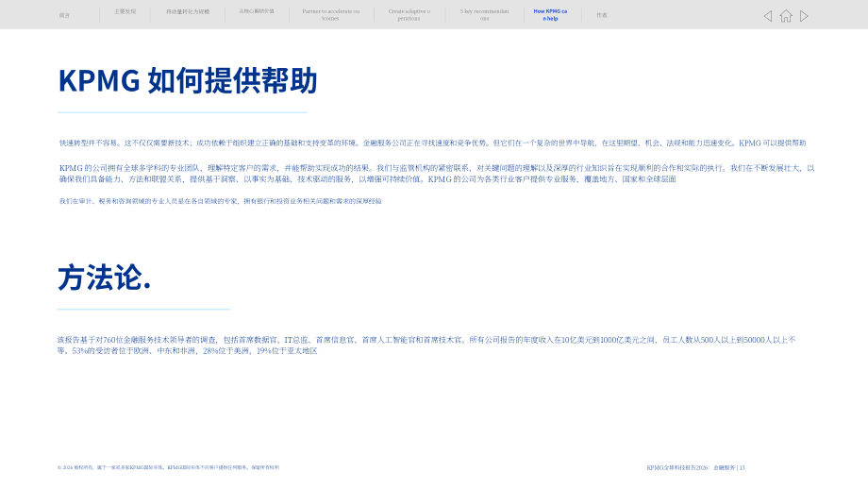This screenshot has width=868, height=489.
Task: Click the 方法论 heading
Action: click(x=104, y=278)
